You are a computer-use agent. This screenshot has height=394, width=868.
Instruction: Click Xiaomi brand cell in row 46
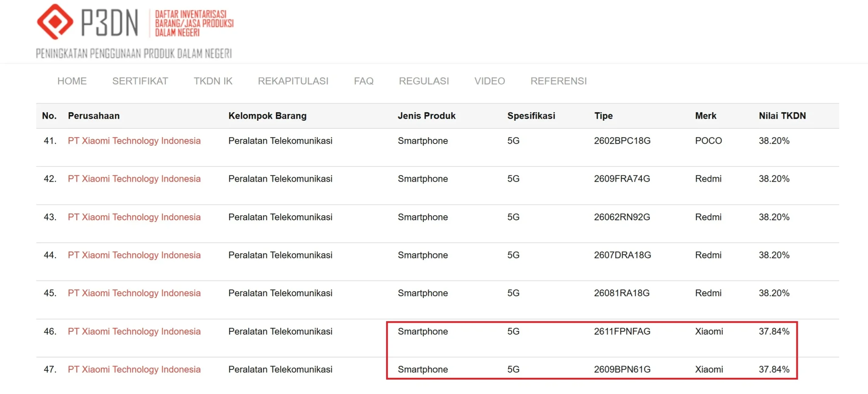point(709,331)
